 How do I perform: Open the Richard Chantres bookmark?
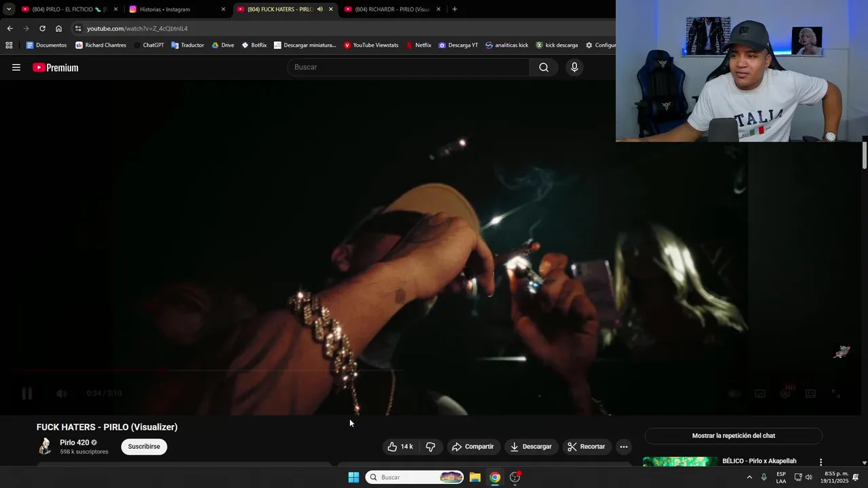(101, 45)
